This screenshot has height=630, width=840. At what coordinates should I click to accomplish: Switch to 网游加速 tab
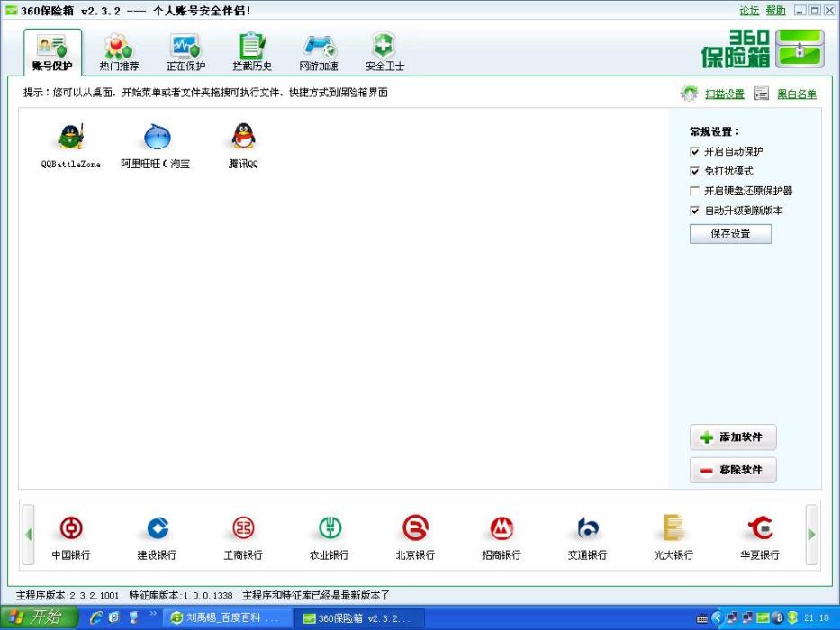tap(319, 52)
